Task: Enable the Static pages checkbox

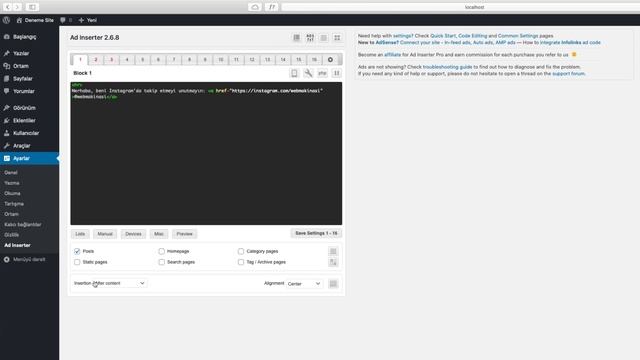Action: click(77, 262)
